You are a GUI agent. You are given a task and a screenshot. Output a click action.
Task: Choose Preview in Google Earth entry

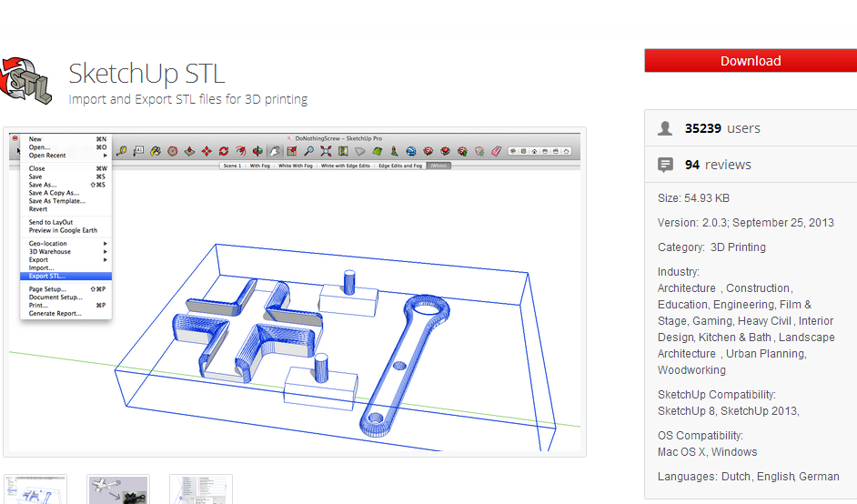pos(66,230)
